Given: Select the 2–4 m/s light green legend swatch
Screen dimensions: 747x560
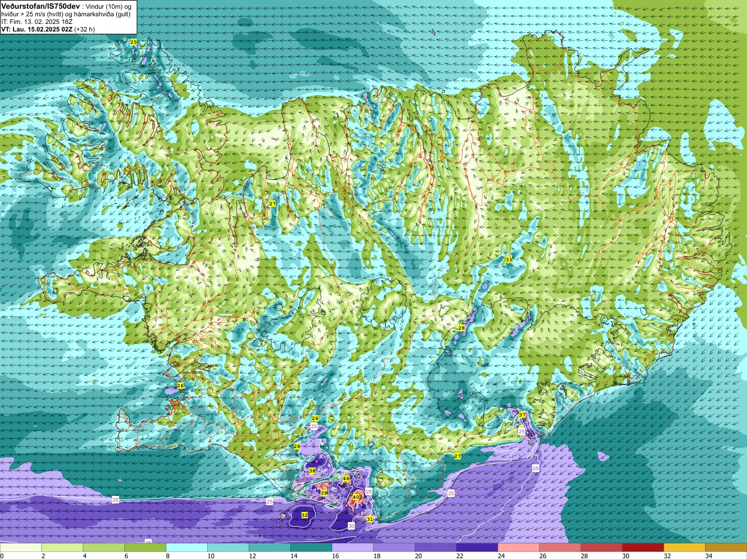Looking at the screenshot, I should 62,548.
